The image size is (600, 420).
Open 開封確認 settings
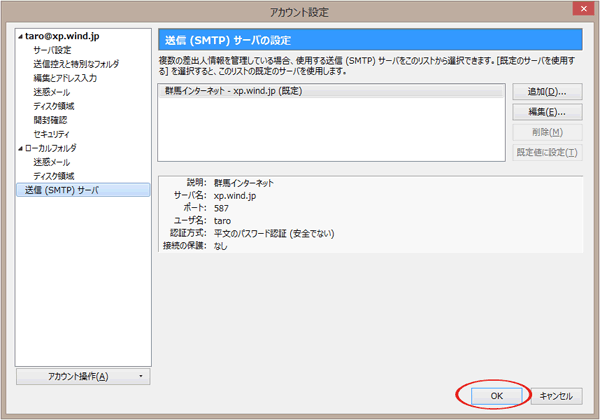coord(50,120)
